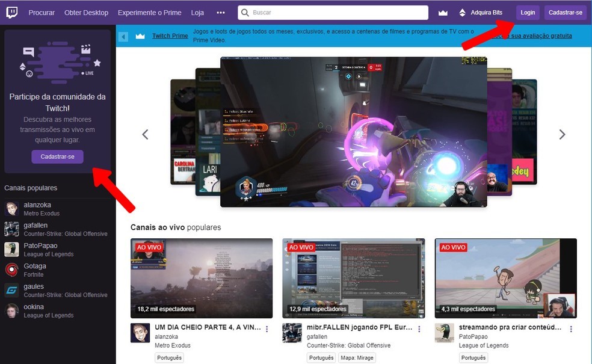Viewport: 592px width, 364px height.
Task: Click Português tag under PatoPapao stream
Action: (473, 357)
